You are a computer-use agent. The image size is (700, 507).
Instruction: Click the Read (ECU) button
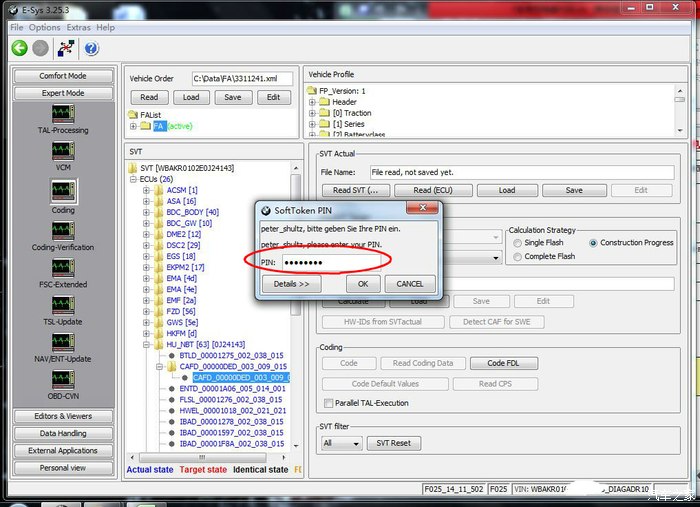(x=433, y=190)
